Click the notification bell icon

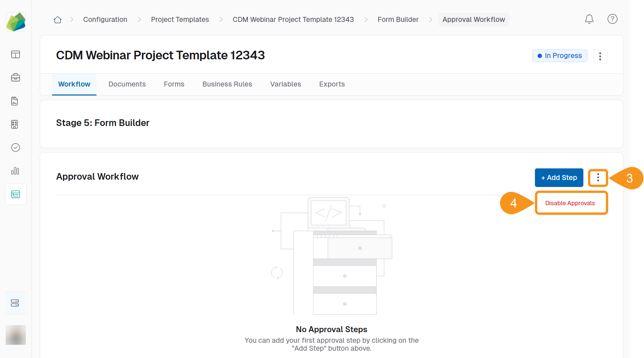click(589, 19)
